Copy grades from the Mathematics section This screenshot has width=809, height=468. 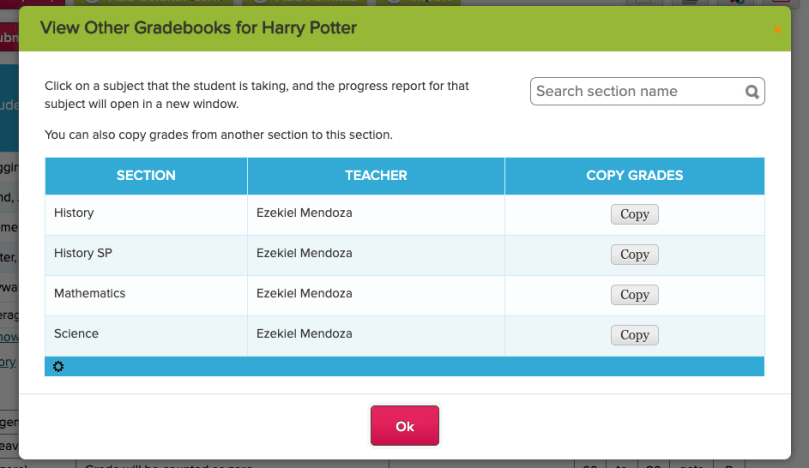tap(635, 295)
